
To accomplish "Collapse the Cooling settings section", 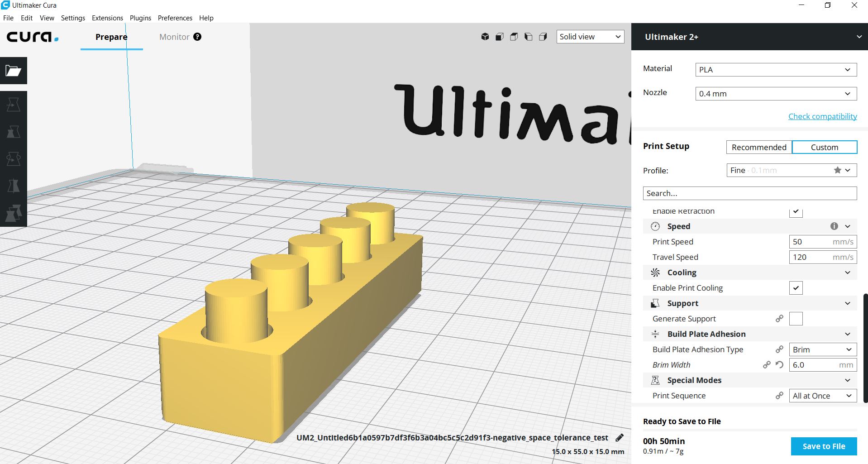I will point(848,273).
